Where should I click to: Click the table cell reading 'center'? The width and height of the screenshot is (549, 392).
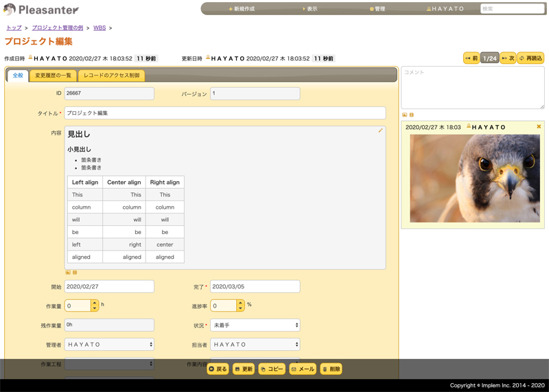click(165, 244)
